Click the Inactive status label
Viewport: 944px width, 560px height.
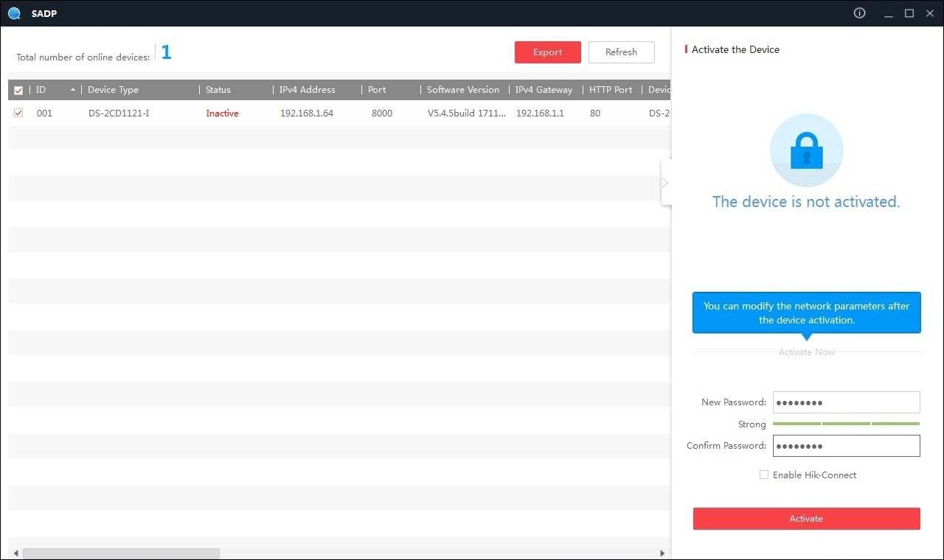[222, 113]
